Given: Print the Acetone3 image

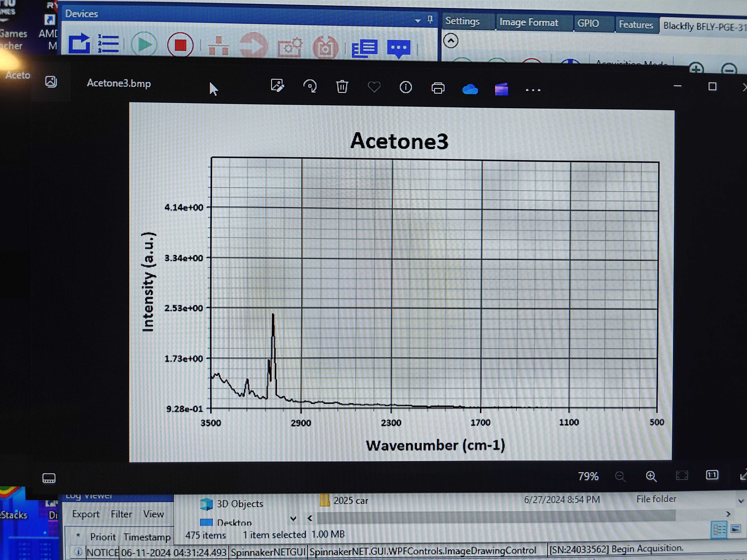Looking at the screenshot, I should 438,88.
